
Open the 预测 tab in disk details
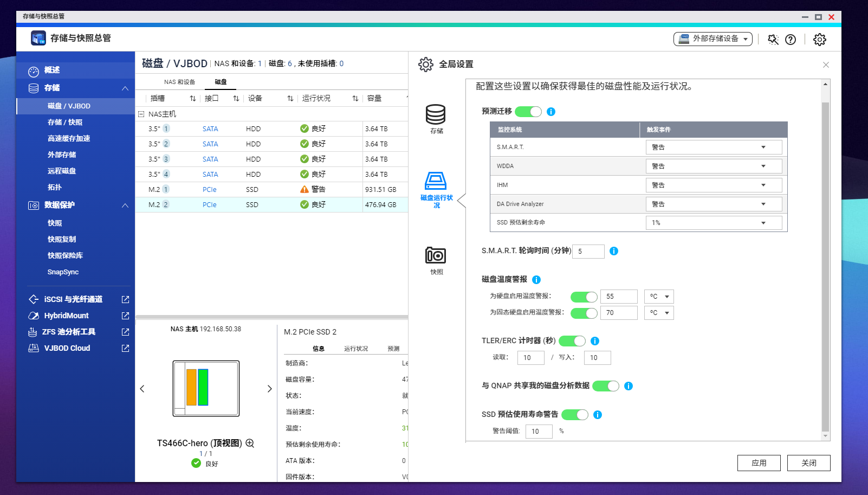pos(393,349)
